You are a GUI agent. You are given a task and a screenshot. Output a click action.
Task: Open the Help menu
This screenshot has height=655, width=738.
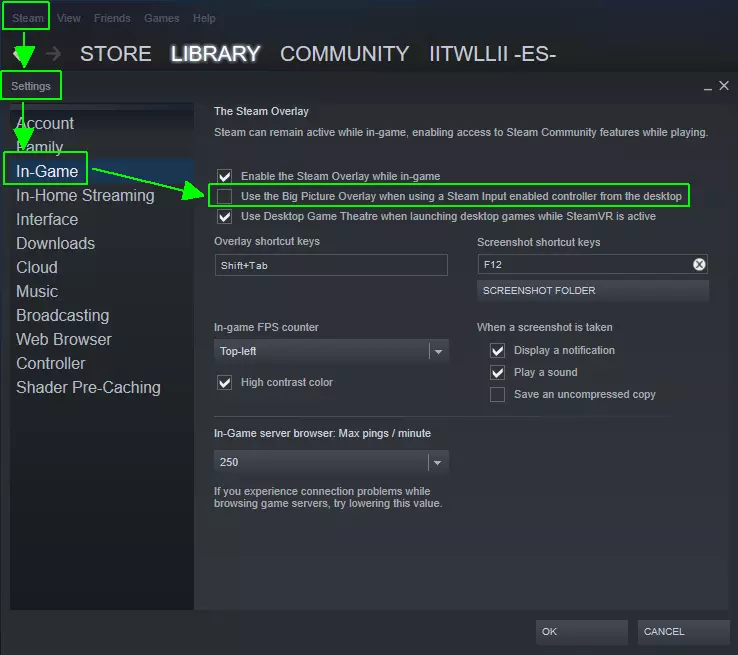pyautogui.click(x=204, y=18)
